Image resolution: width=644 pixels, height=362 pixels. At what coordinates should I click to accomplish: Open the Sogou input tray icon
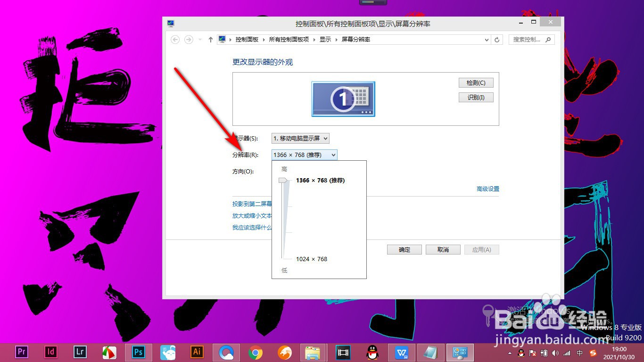coord(593,353)
